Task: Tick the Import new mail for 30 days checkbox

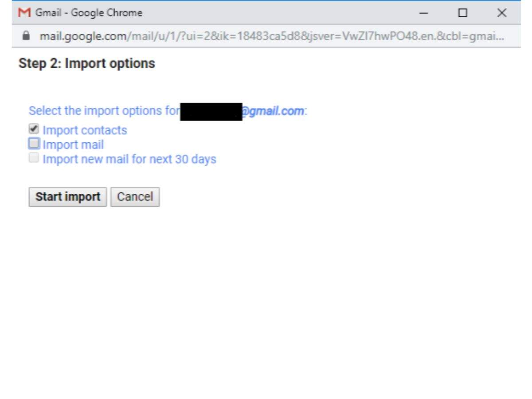Action: point(34,158)
